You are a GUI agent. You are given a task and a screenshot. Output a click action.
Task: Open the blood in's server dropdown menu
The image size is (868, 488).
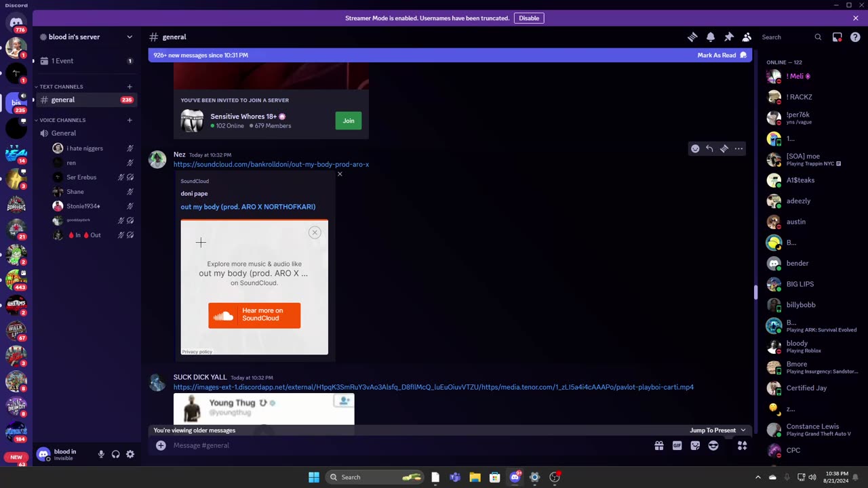[130, 37]
